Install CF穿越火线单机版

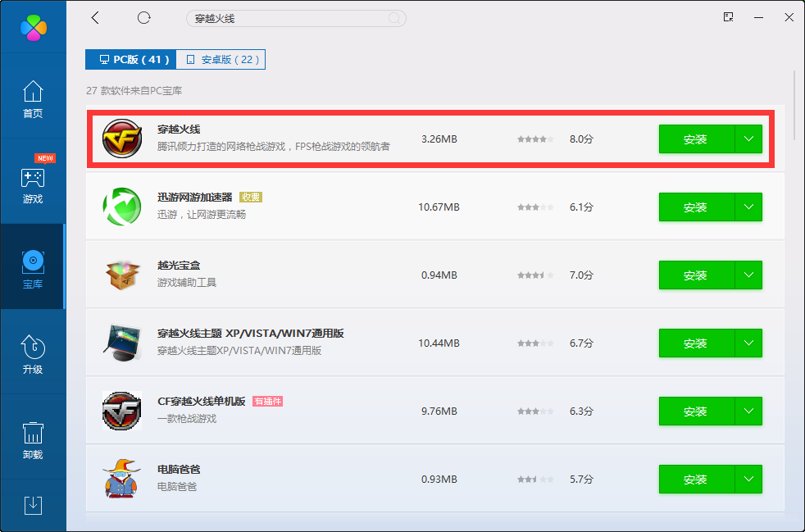coord(697,412)
